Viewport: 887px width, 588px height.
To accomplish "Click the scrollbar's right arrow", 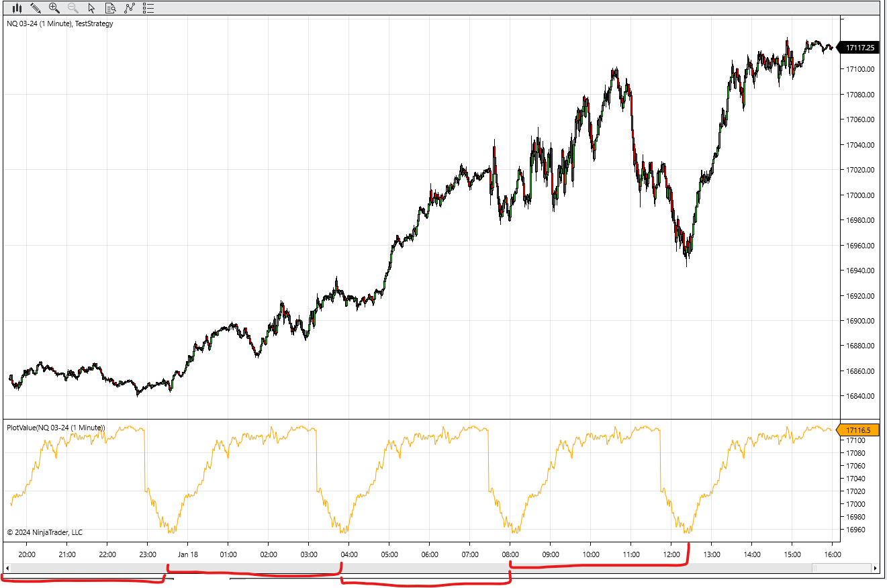I will point(875,568).
